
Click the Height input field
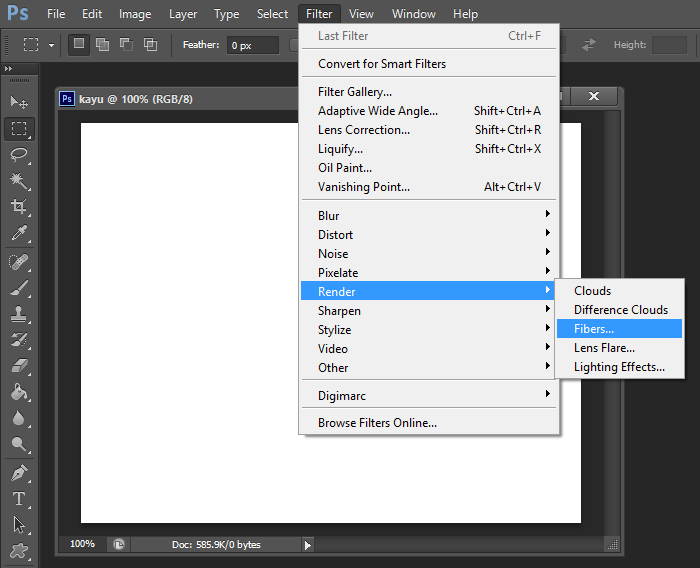click(x=669, y=45)
